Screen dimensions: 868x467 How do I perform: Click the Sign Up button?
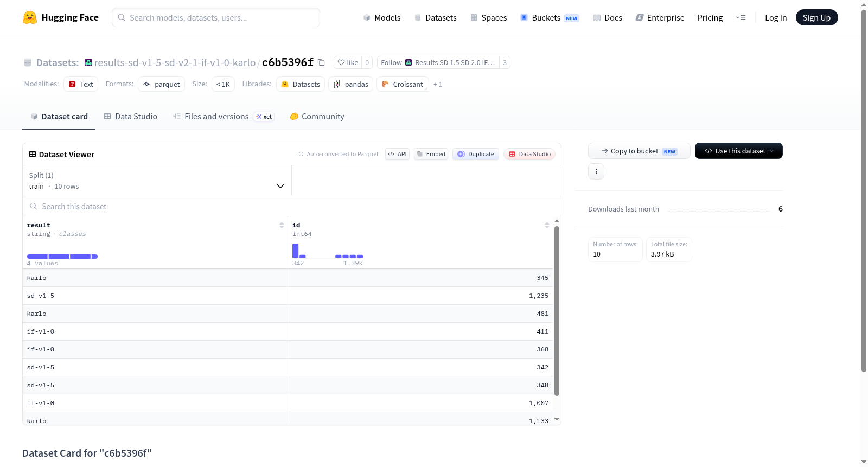click(816, 17)
